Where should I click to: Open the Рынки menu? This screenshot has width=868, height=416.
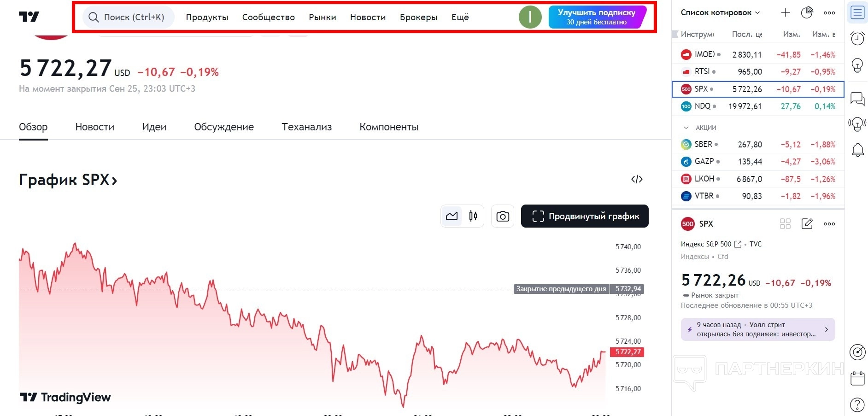(323, 17)
